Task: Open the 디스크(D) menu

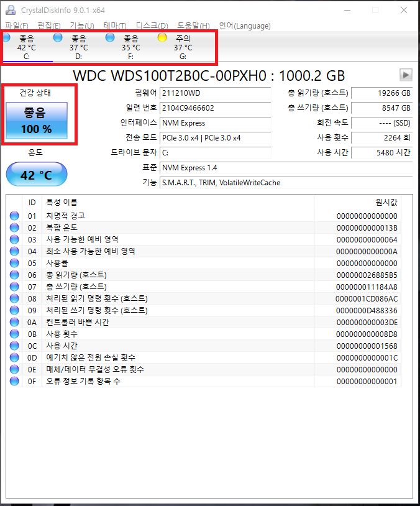Action: [x=152, y=25]
